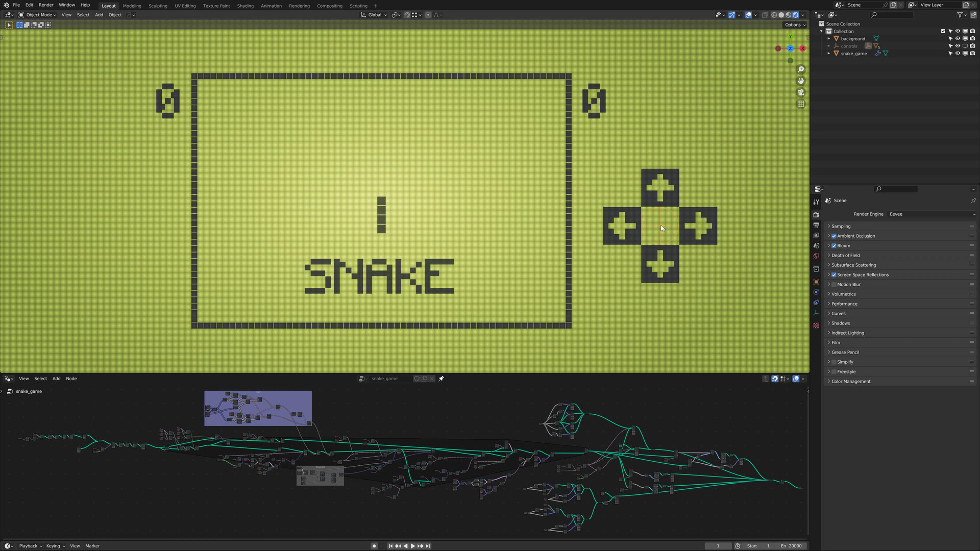Screen dimensions: 980x551
Task: Open the Render Properties tab
Action: pyautogui.click(x=816, y=215)
